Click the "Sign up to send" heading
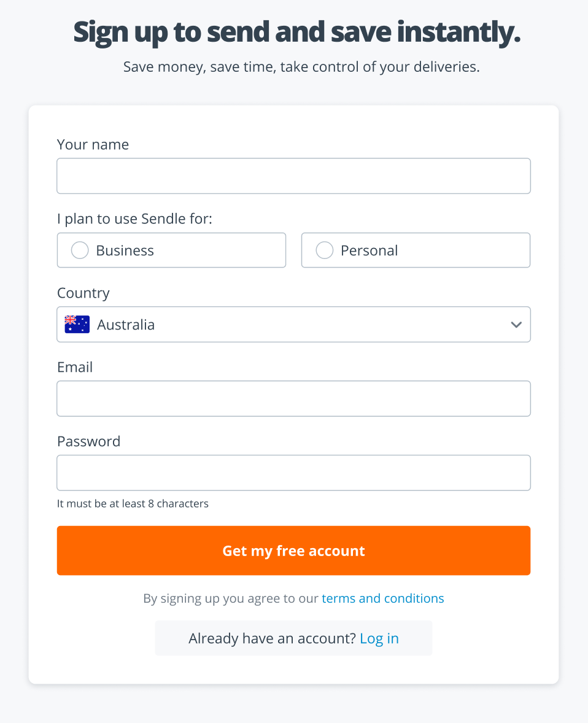588x723 pixels. pos(172,33)
